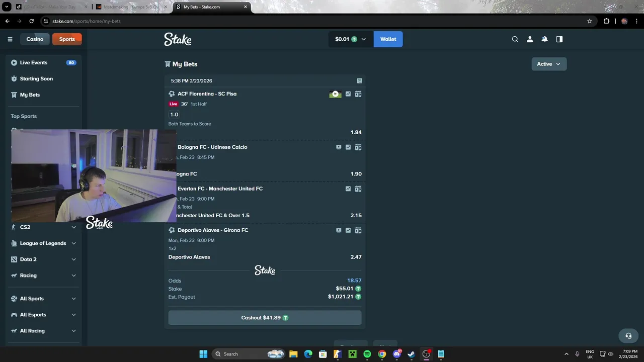This screenshot has width=644, height=362.
Task: Open the user profile icon
Action: coord(530,39)
